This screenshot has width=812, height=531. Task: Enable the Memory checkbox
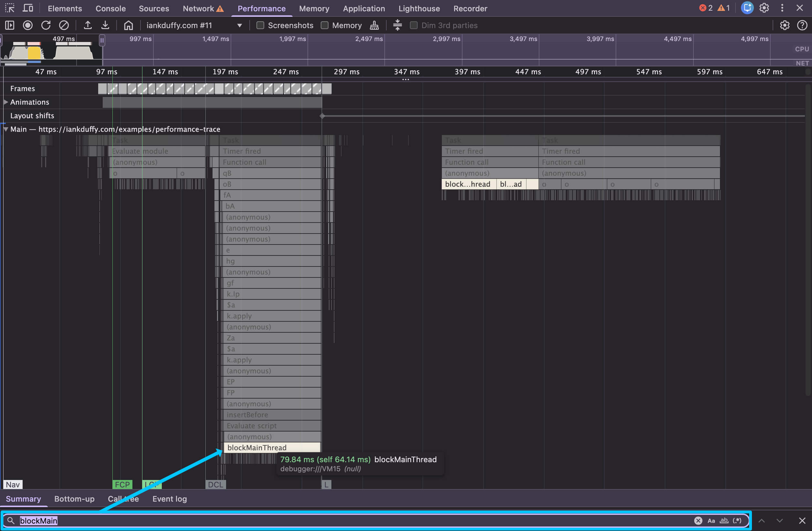(325, 25)
